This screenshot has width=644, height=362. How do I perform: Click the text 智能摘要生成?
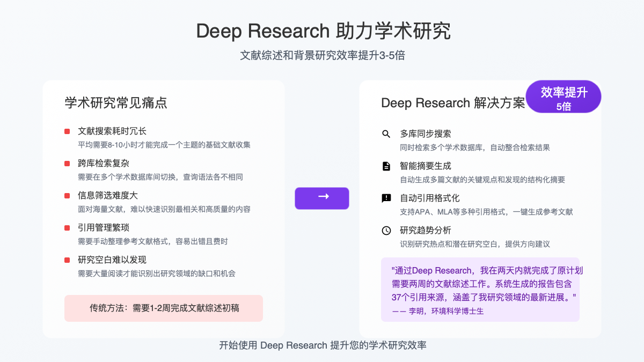tap(426, 166)
